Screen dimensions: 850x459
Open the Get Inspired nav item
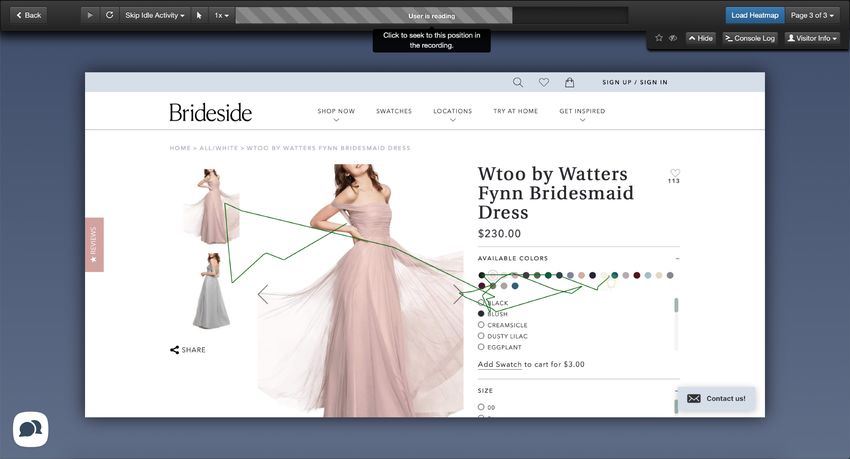(582, 111)
